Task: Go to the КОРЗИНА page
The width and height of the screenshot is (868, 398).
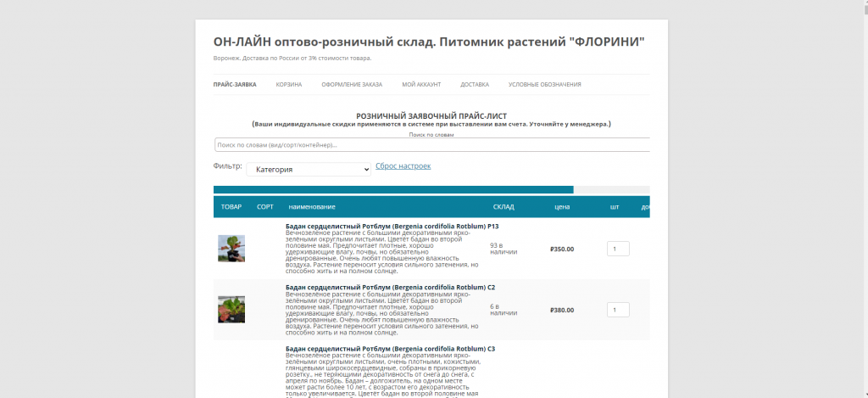Action: 288,85
